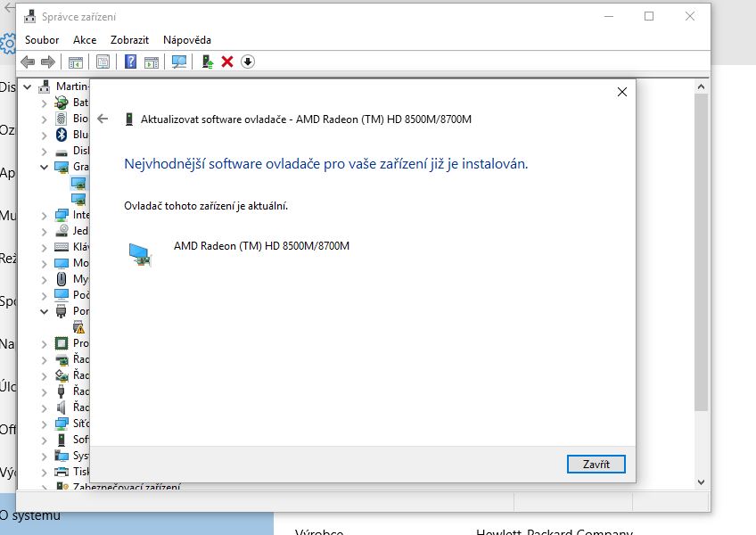Open the Akce menu

pos(85,40)
